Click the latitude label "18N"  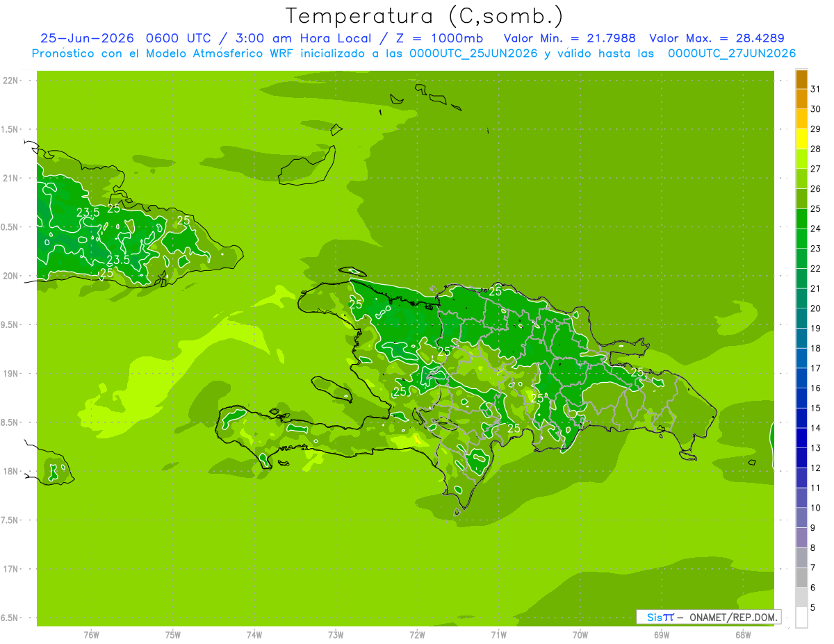(11, 471)
